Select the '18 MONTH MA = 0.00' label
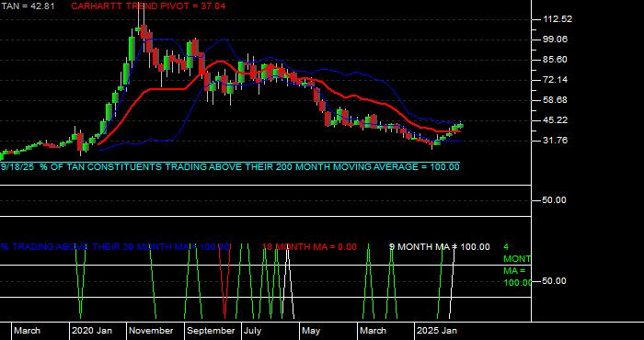Screen dimensions: 644x340 [x=309, y=247]
